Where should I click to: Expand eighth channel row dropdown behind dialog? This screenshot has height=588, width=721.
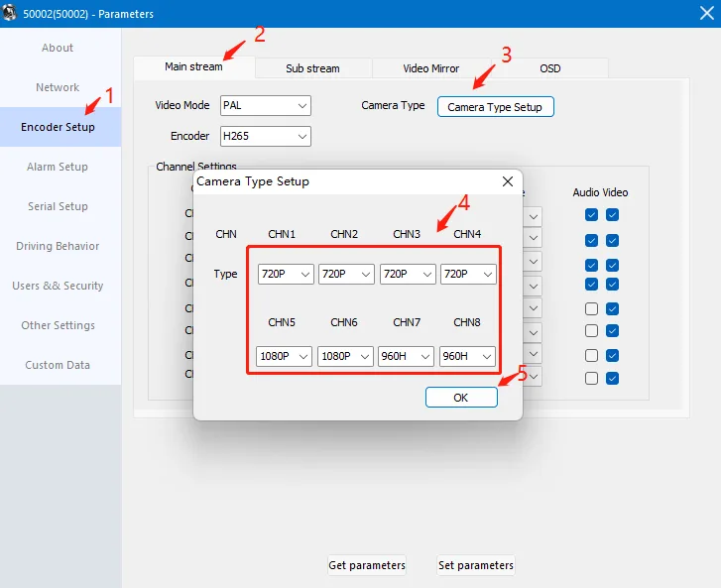[x=533, y=377]
